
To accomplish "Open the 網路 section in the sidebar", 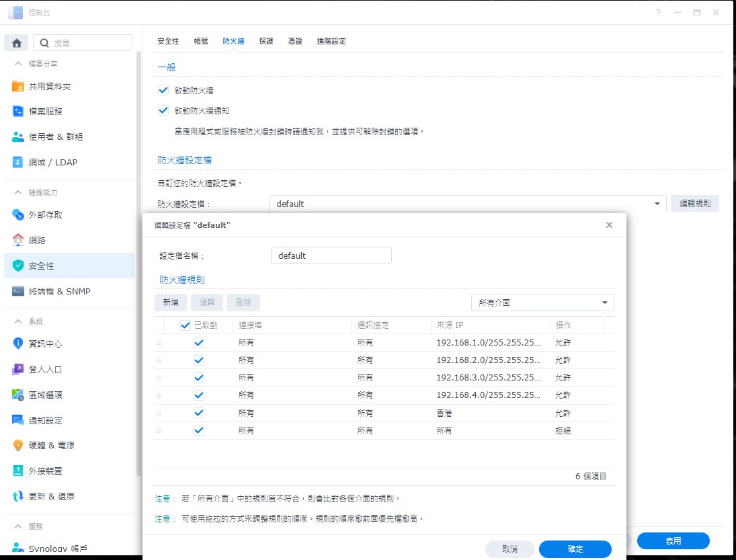I will tap(44, 239).
